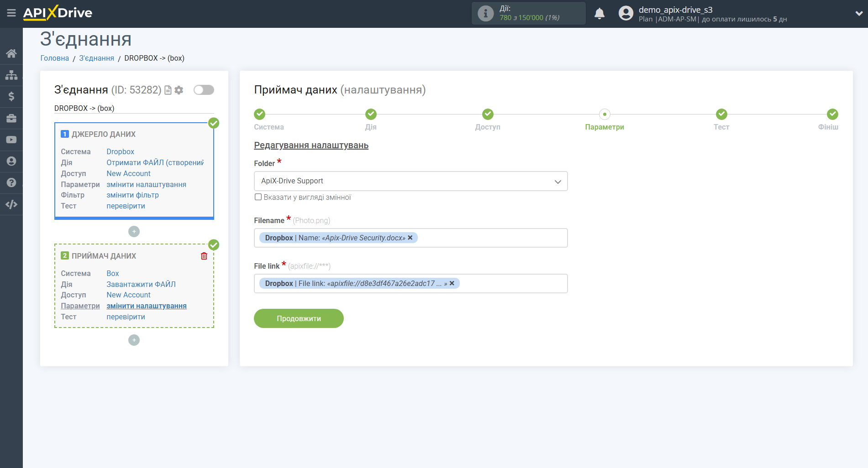Open help question mark in sidebar
868x468 pixels.
pyautogui.click(x=11, y=182)
